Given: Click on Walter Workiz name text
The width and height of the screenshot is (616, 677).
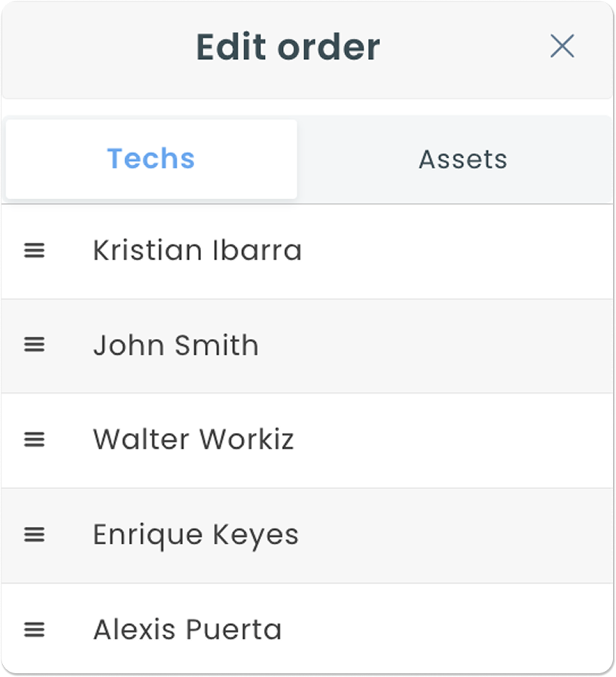Looking at the screenshot, I should [193, 440].
